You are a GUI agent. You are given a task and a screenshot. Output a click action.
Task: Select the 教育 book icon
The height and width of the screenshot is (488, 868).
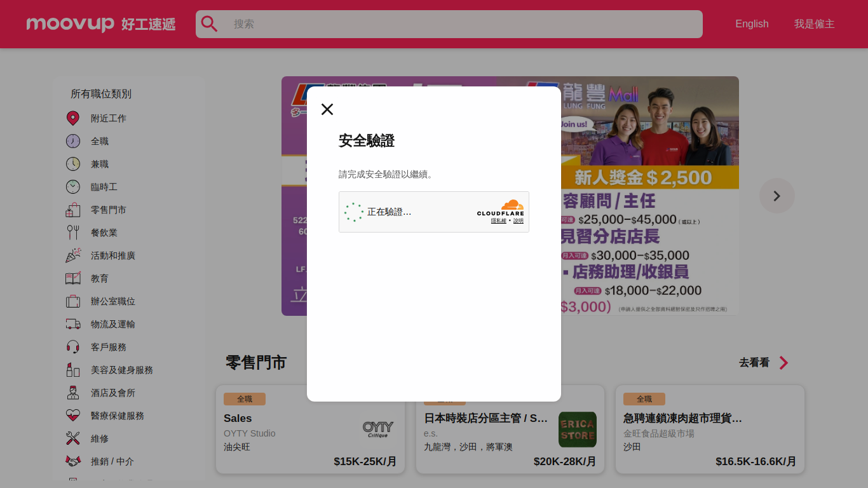point(73,278)
